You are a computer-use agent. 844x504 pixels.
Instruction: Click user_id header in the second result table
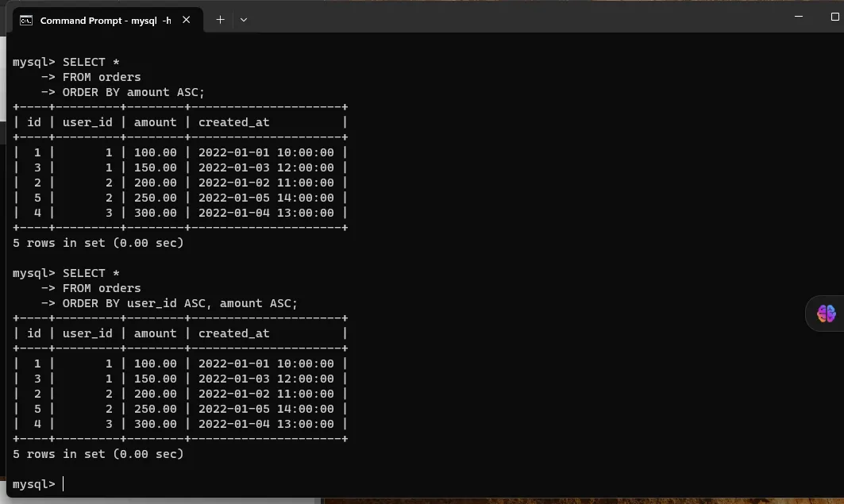click(87, 333)
